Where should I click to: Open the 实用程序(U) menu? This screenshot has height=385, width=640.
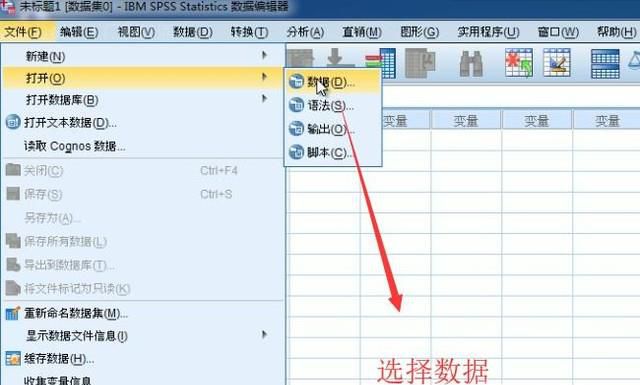point(488,32)
